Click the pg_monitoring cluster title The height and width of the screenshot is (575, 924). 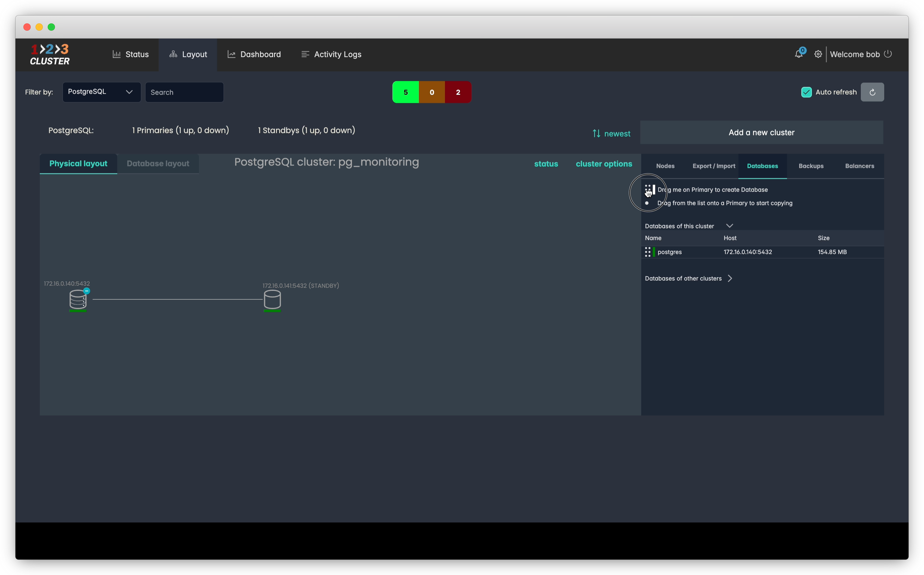[327, 162]
